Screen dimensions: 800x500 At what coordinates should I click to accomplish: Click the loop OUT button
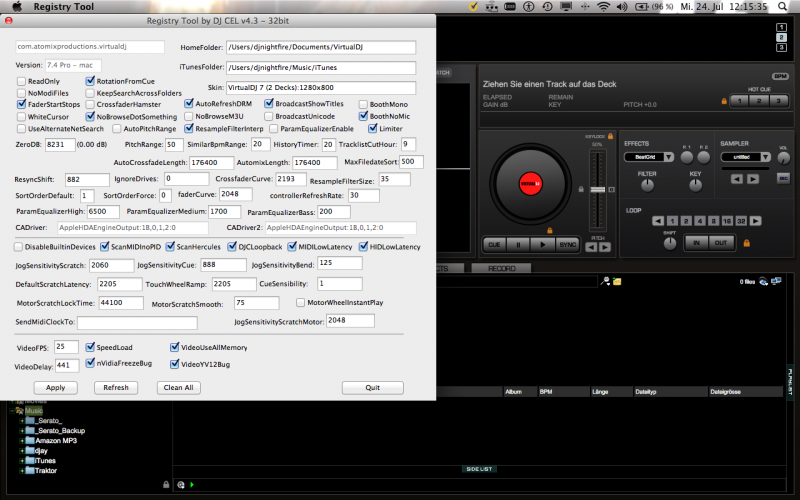pyautogui.click(x=721, y=243)
